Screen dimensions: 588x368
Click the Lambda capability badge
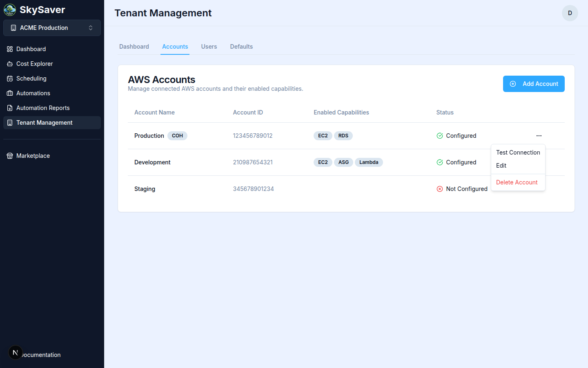coord(369,162)
